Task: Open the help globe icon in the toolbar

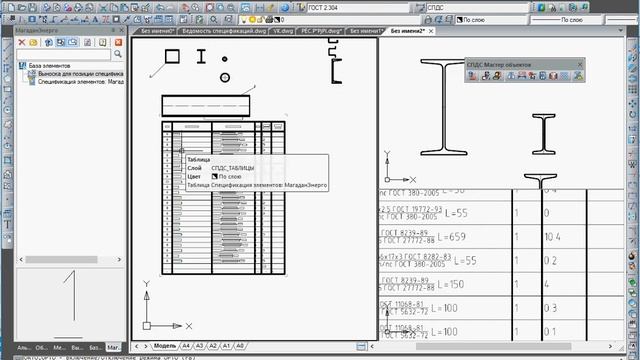Action: [x=285, y=7]
